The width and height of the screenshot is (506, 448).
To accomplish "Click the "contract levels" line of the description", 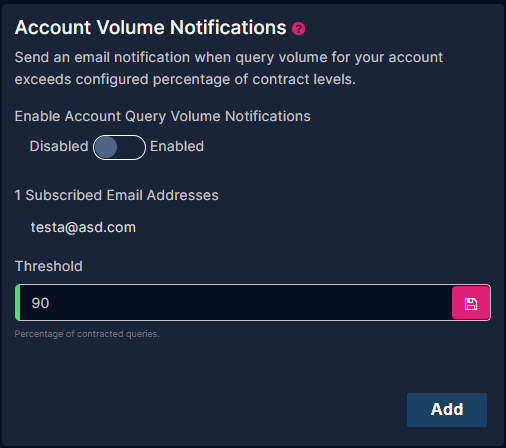I will click(185, 80).
